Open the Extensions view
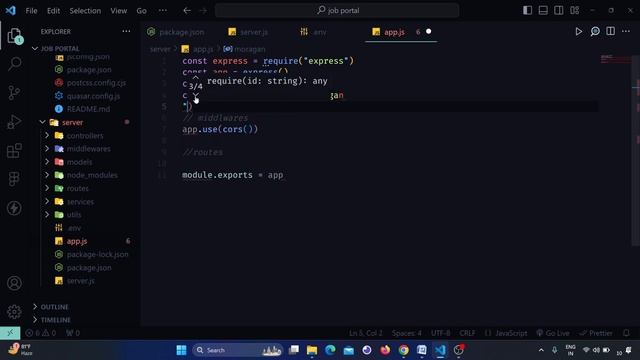 coord(14,150)
